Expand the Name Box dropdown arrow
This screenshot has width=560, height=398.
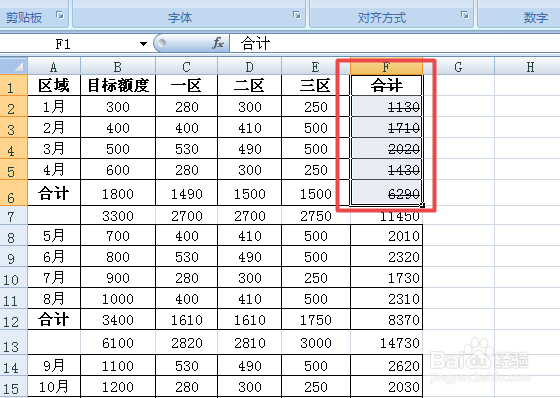[143, 44]
